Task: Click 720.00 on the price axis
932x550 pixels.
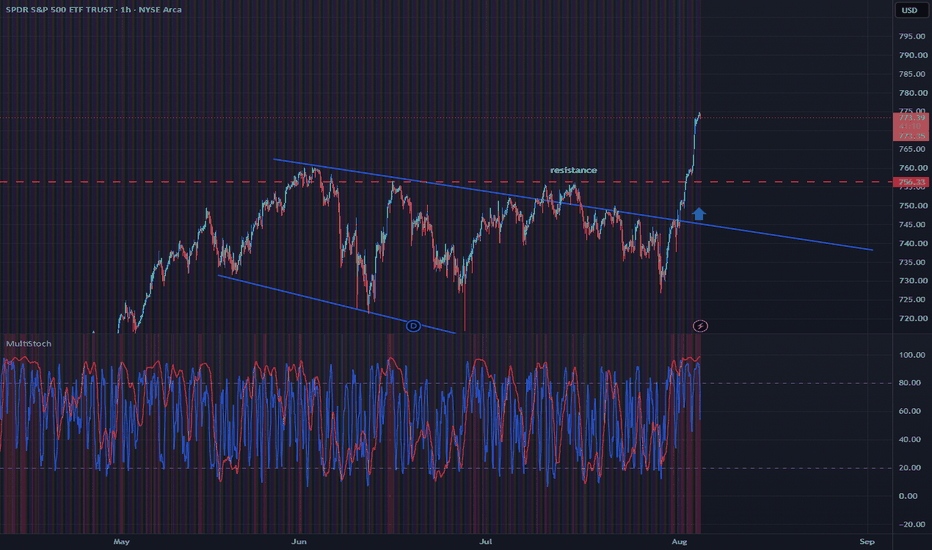Action: tap(913, 319)
